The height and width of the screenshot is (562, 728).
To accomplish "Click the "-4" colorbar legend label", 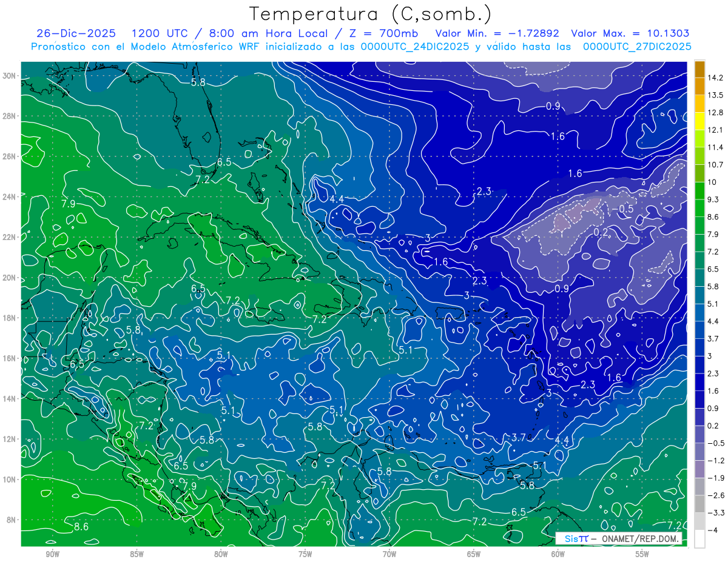I will pos(714,530).
